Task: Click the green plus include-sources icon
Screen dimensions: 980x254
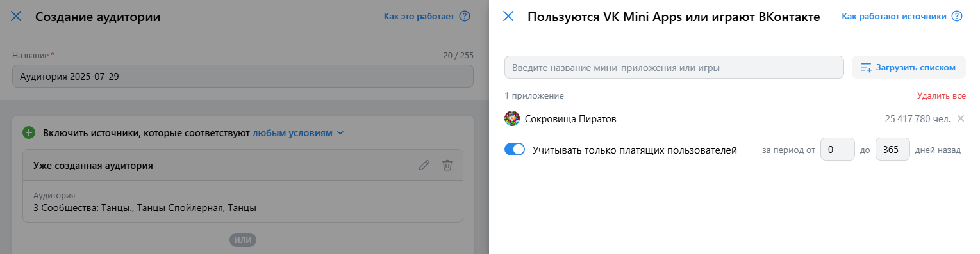Action: pyautogui.click(x=29, y=133)
